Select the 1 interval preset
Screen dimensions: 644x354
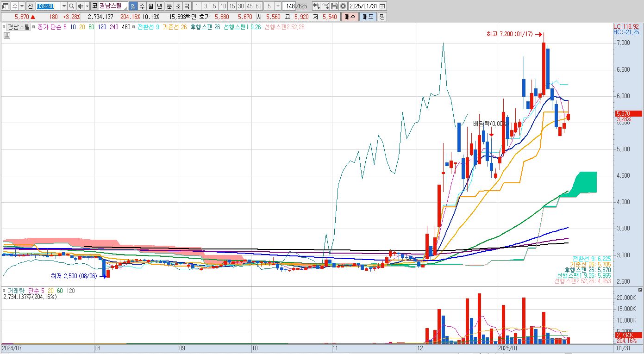pos(197,6)
